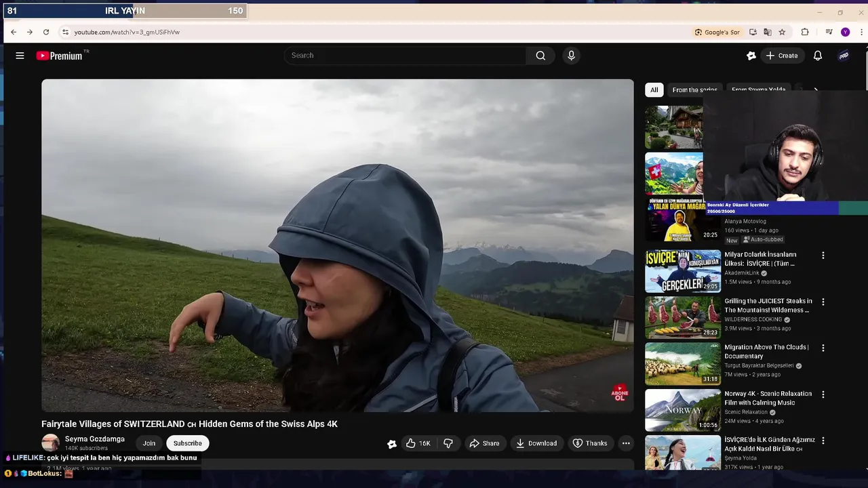Open options for Milyar Dolarlık İnsanların video
Viewport: 868px width, 488px height.
click(823, 256)
